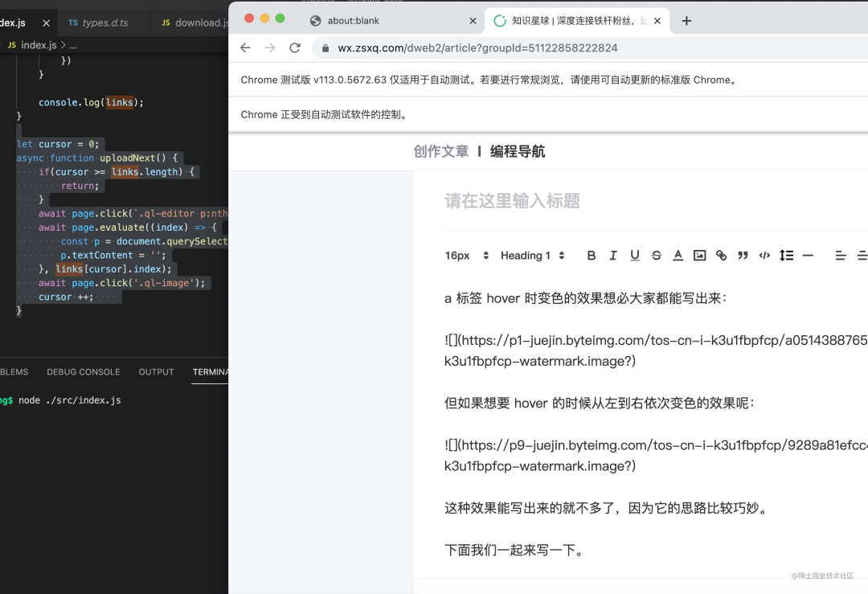Click the p9-juejin image markdown paragraph
Screen dimensions: 868x594
coord(656,456)
